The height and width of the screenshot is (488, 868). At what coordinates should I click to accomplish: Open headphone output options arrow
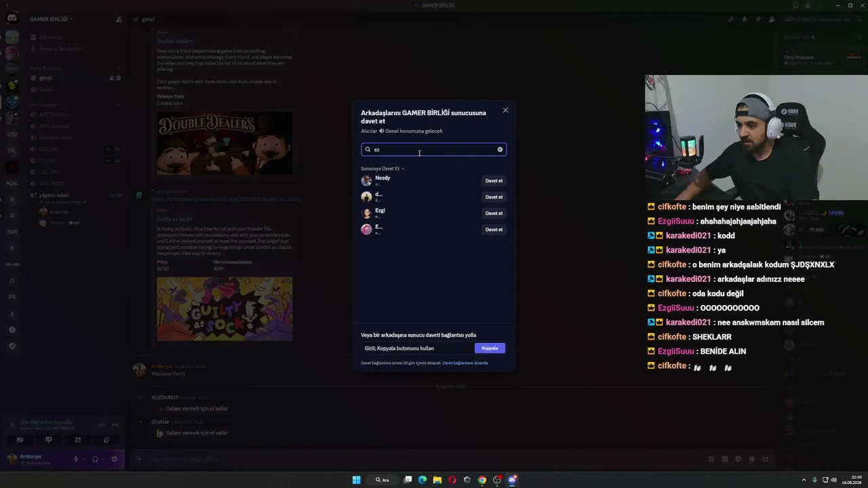click(104, 460)
